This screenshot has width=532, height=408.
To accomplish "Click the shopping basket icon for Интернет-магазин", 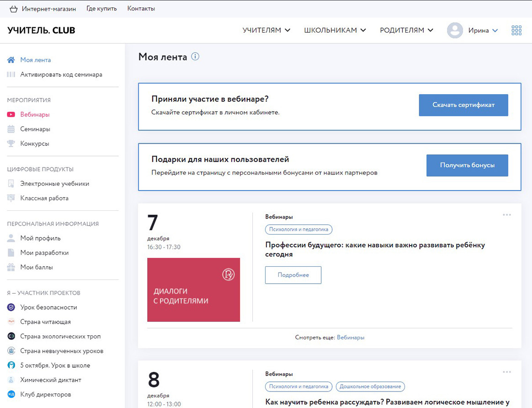I will click(13, 9).
